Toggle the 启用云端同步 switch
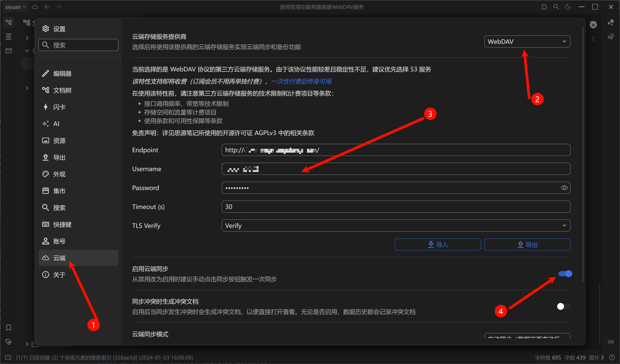 [x=565, y=273]
